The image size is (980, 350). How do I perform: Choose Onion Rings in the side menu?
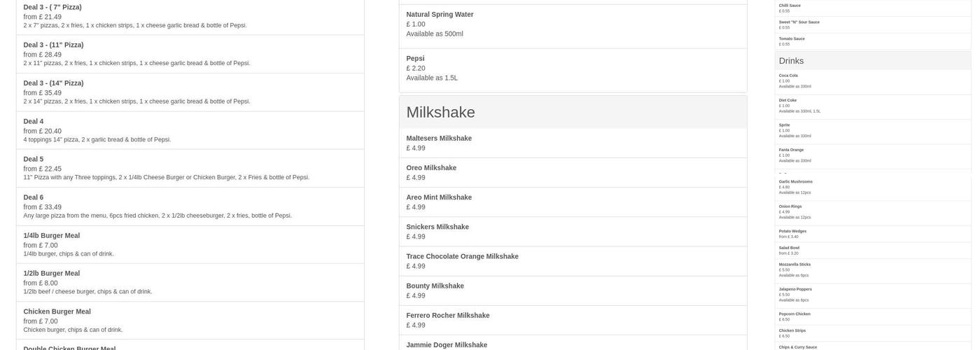tap(873, 212)
